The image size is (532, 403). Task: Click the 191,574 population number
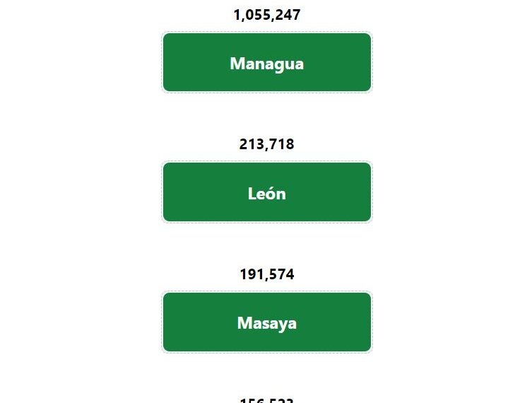(267, 274)
